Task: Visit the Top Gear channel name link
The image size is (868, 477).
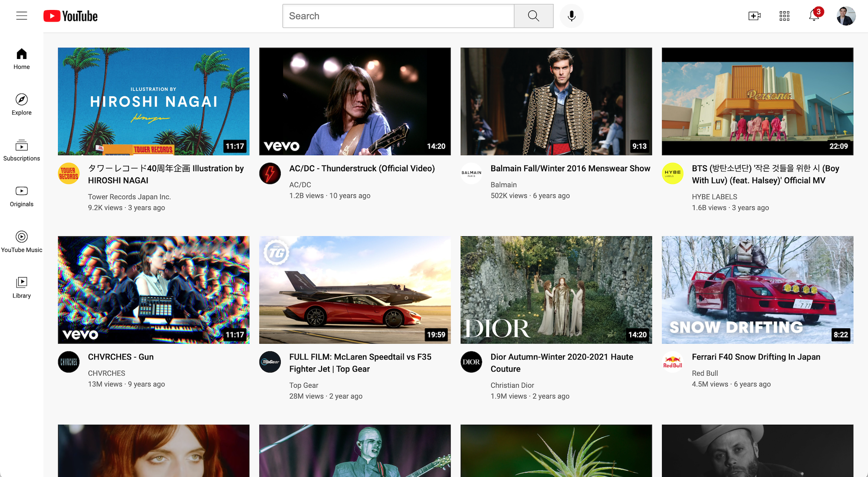Action: (304, 386)
